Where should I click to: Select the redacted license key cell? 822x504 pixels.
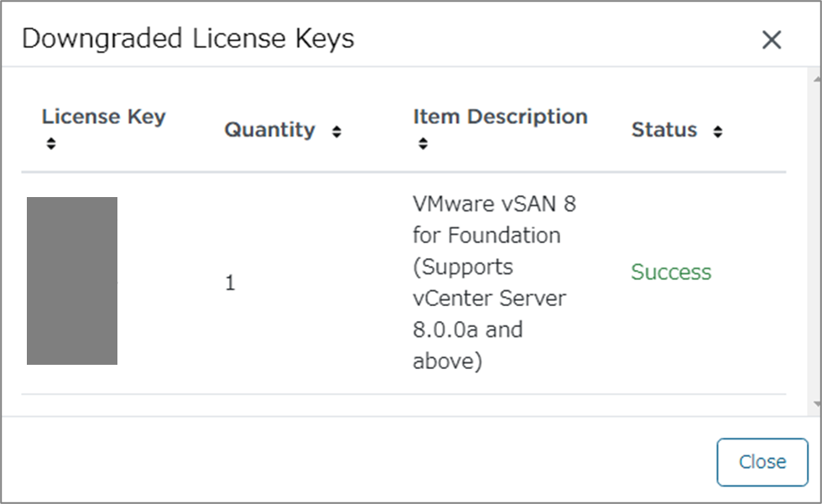tap(72, 281)
